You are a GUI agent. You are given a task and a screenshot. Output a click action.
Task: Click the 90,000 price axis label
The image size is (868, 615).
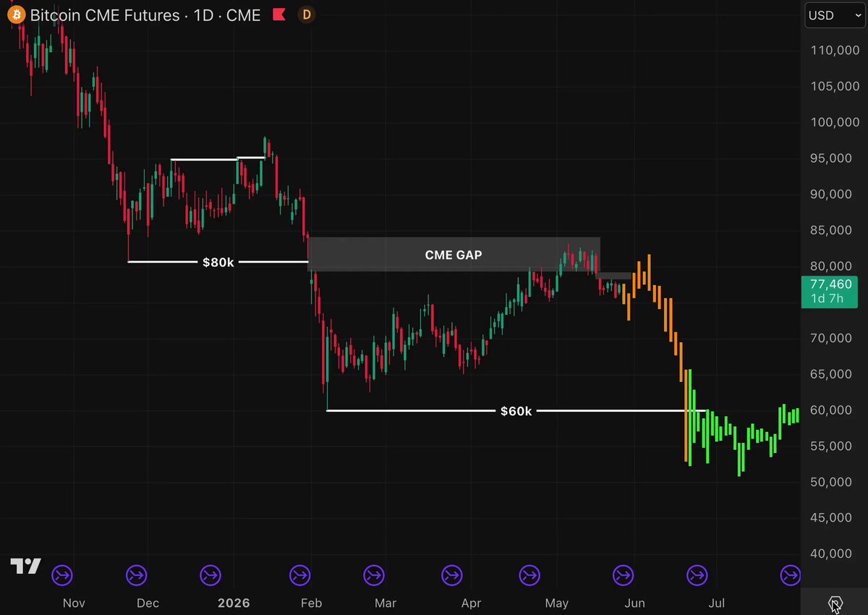point(833,194)
